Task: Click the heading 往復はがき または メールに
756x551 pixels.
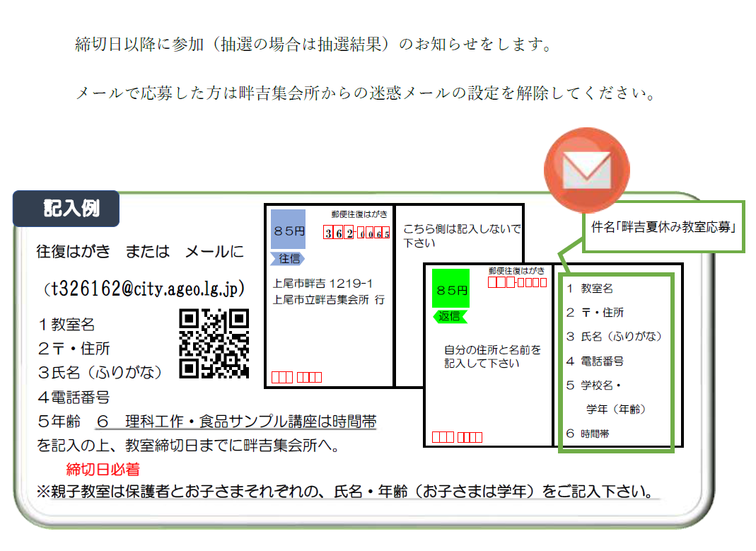Action: [x=140, y=251]
